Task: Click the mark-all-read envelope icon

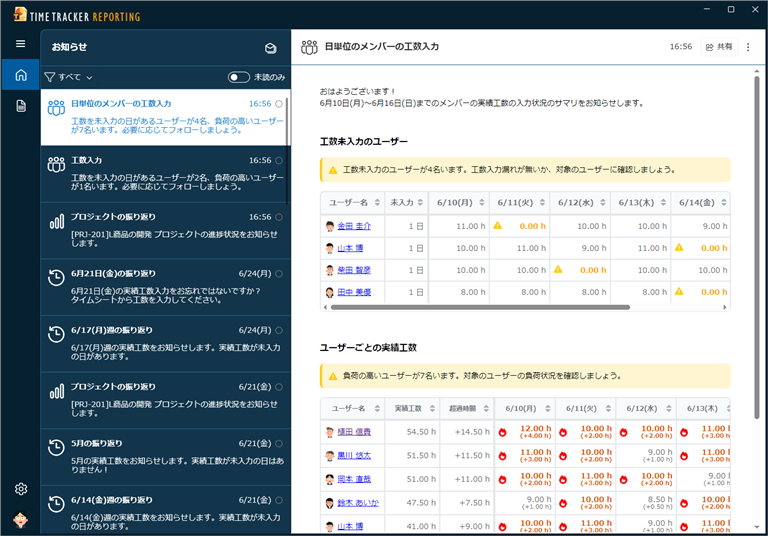Action: click(270, 47)
